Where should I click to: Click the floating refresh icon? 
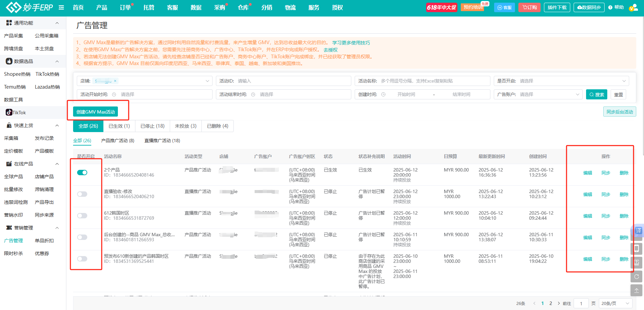[637, 277]
